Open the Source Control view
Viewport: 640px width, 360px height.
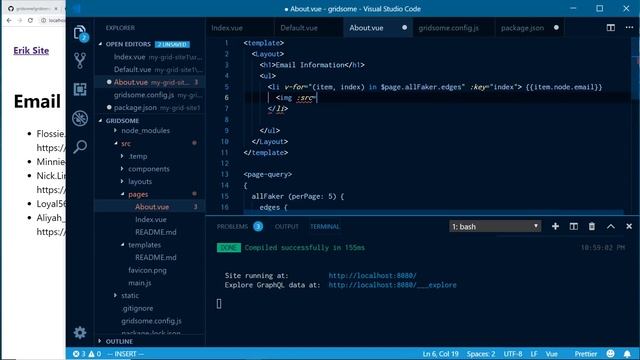pos(80,60)
